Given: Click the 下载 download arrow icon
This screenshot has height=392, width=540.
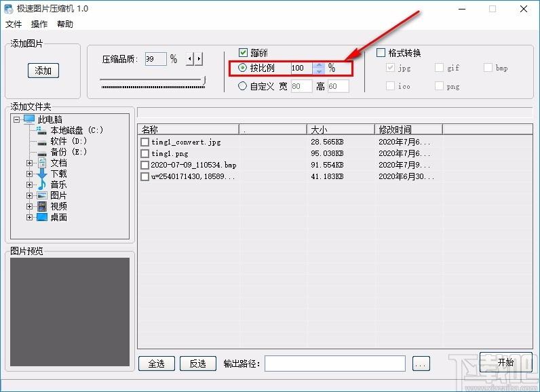Looking at the screenshot, I should tap(42, 174).
